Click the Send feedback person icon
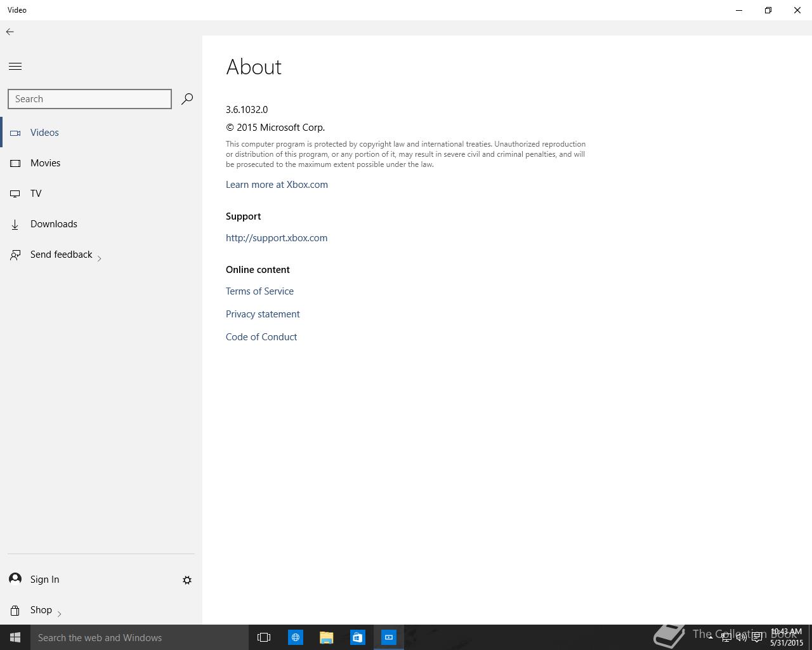 coord(15,255)
